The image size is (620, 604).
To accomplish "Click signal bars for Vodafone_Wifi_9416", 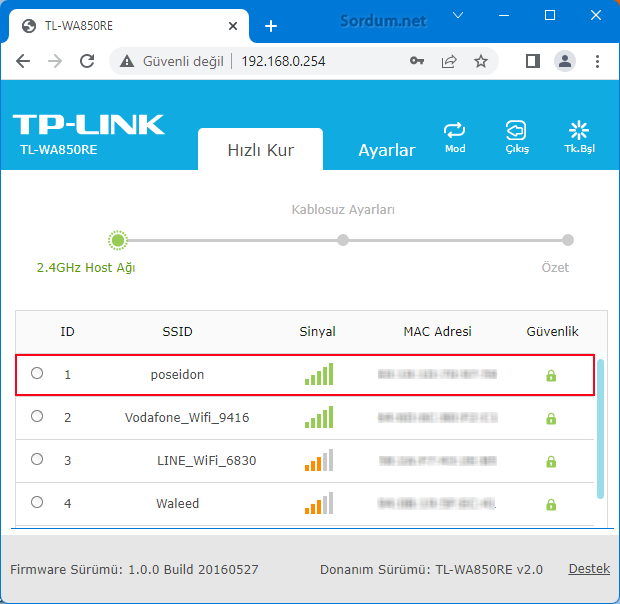I will tap(319, 417).
